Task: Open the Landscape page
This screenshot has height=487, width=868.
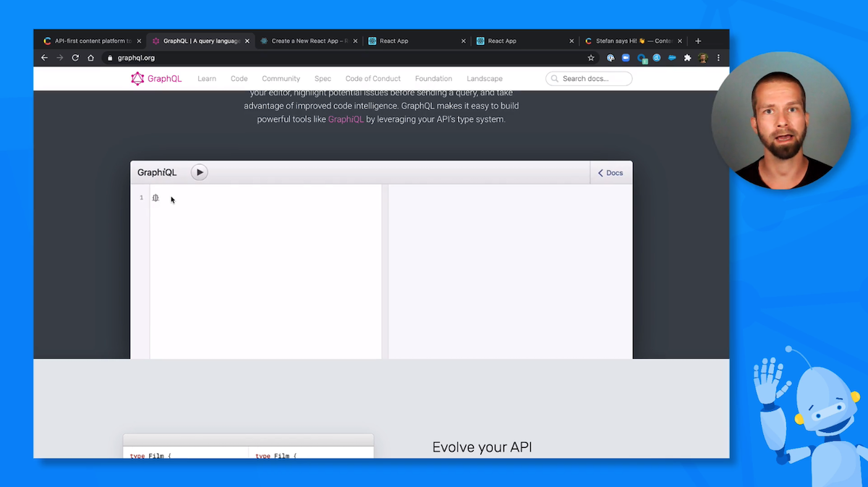Action: pos(485,79)
